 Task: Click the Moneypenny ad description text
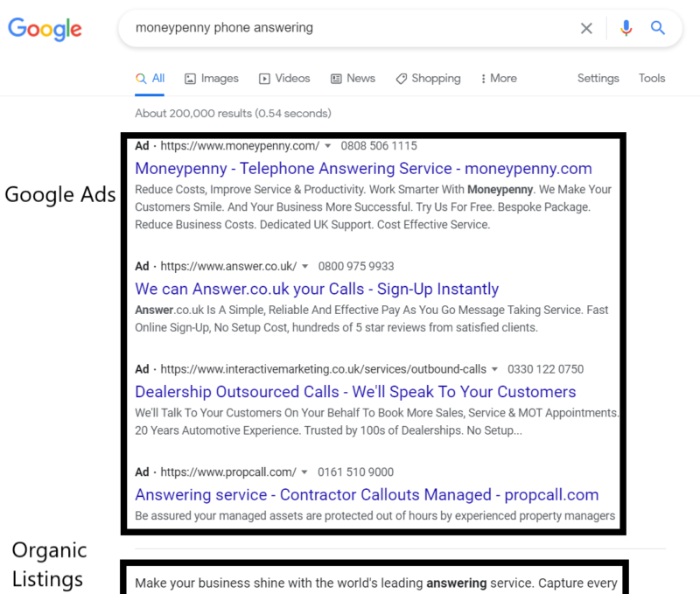click(x=374, y=207)
